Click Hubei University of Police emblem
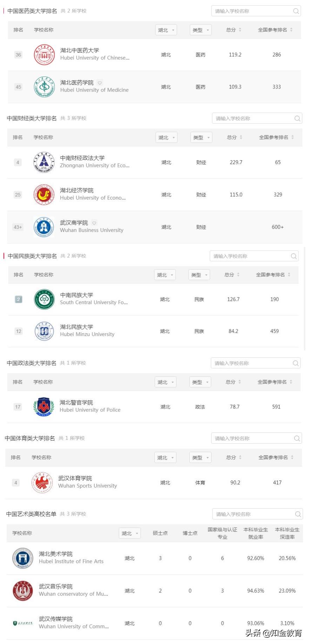The image size is (309, 644). 44,407
